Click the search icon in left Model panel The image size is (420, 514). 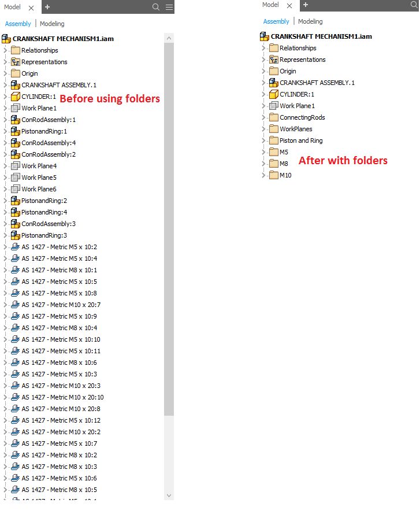(156, 7)
